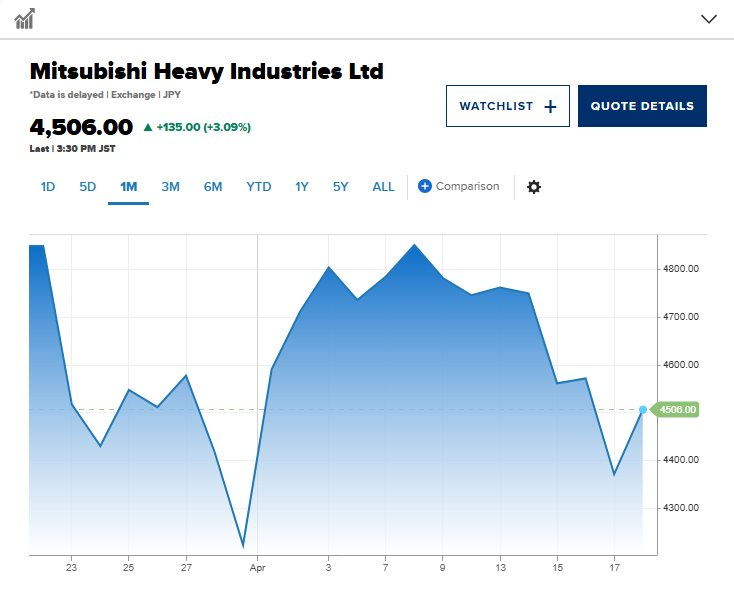Select the 1Y time range

click(302, 187)
